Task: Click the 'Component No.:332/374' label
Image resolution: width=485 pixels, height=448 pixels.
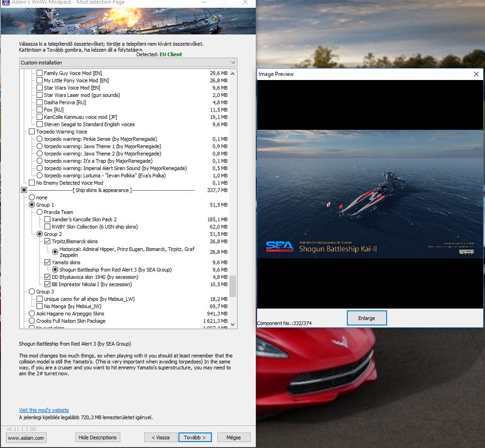Action: point(284,323)
